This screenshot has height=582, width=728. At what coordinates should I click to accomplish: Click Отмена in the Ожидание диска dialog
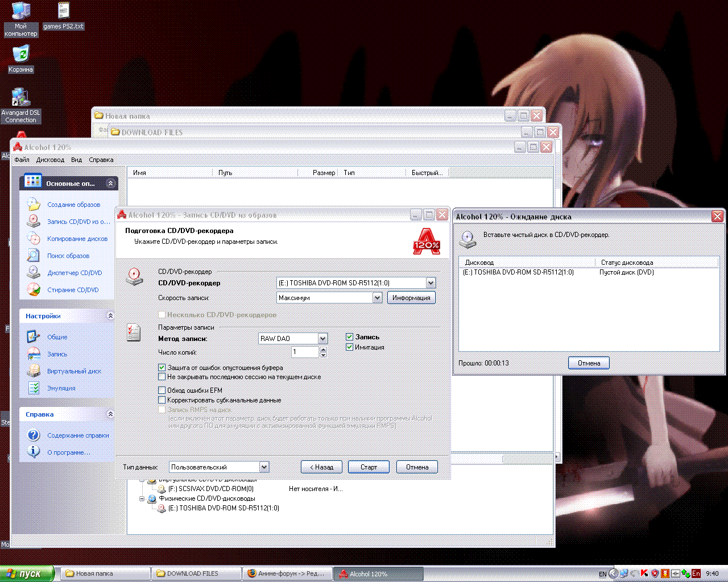(x=589, y=363)
